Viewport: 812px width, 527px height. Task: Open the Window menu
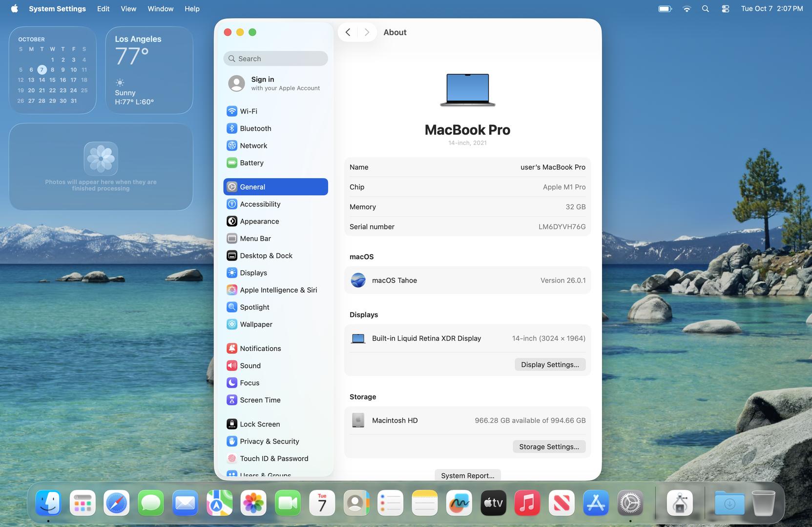160,9
